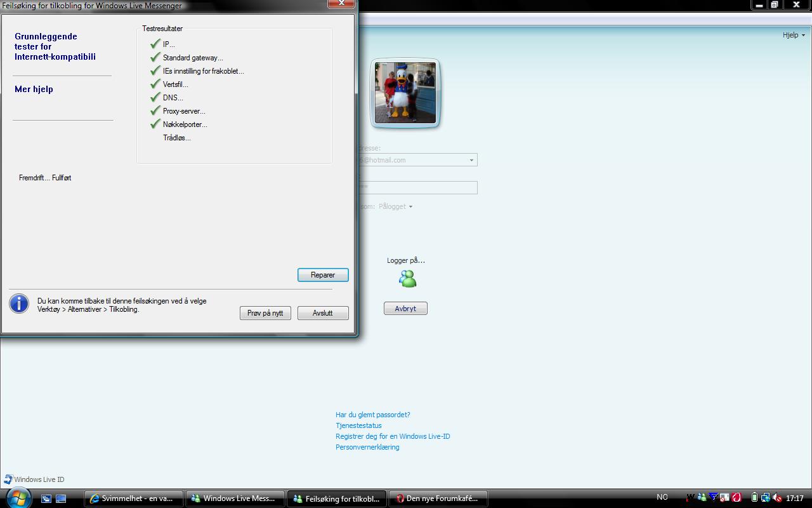Click the Nøkkelporter... test result
Screen dimensions: 812x508
[185, 124]
